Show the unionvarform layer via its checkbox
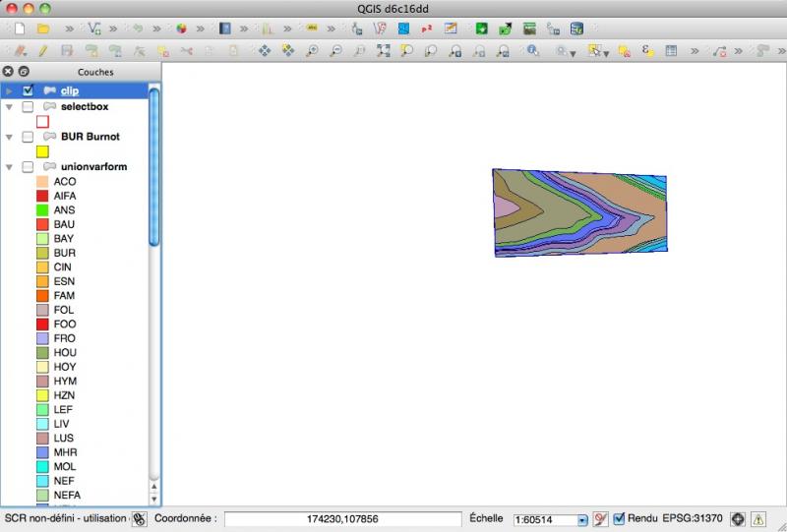 point(28,167)
